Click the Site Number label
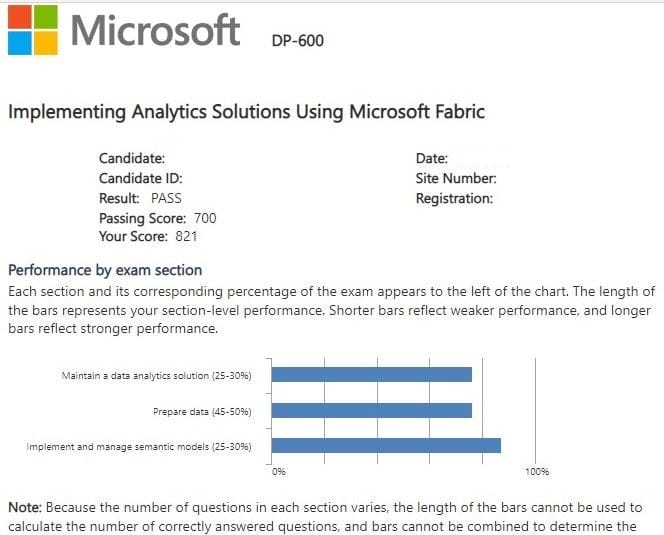The image size is (664, 535). point(456,178)
